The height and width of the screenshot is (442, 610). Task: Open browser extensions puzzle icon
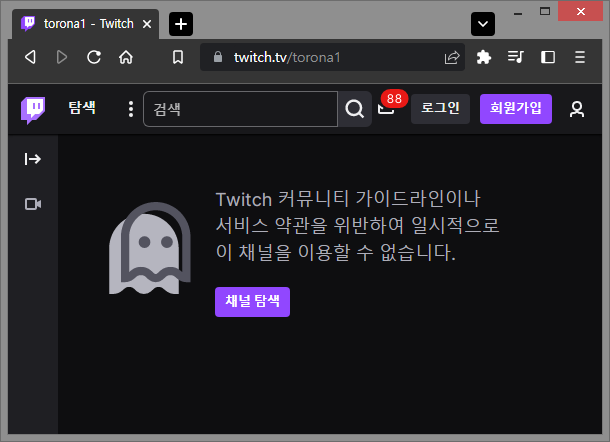484,57
